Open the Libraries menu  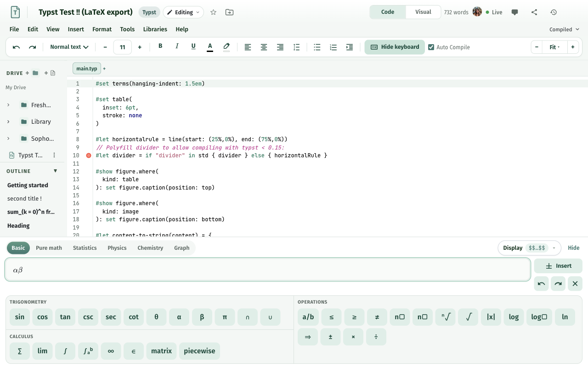click(155, 29)
